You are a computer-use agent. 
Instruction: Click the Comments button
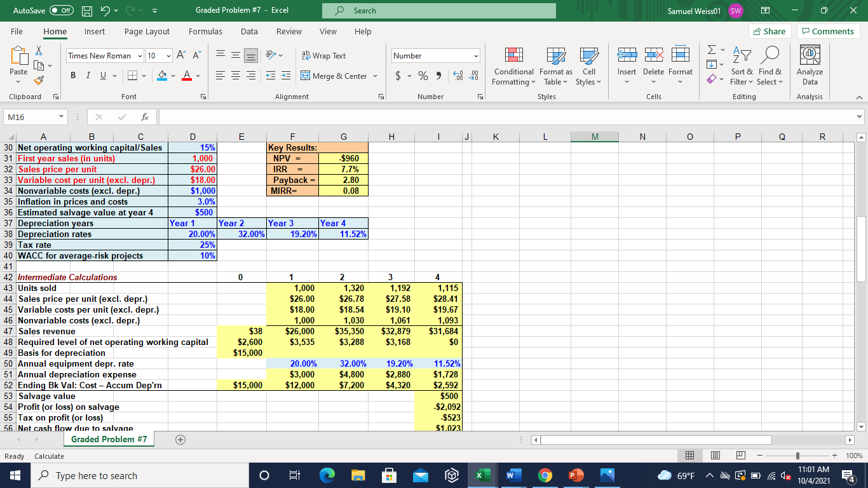click(828, 31)
